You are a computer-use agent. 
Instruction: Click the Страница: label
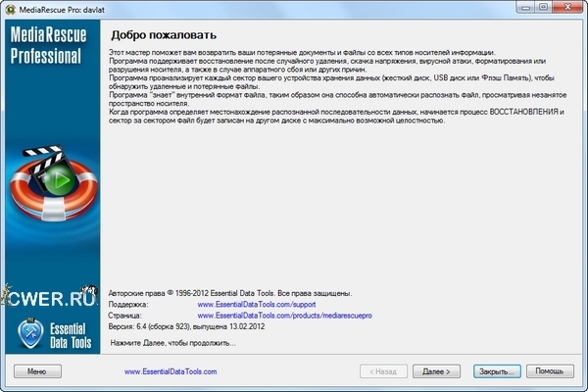124,316
